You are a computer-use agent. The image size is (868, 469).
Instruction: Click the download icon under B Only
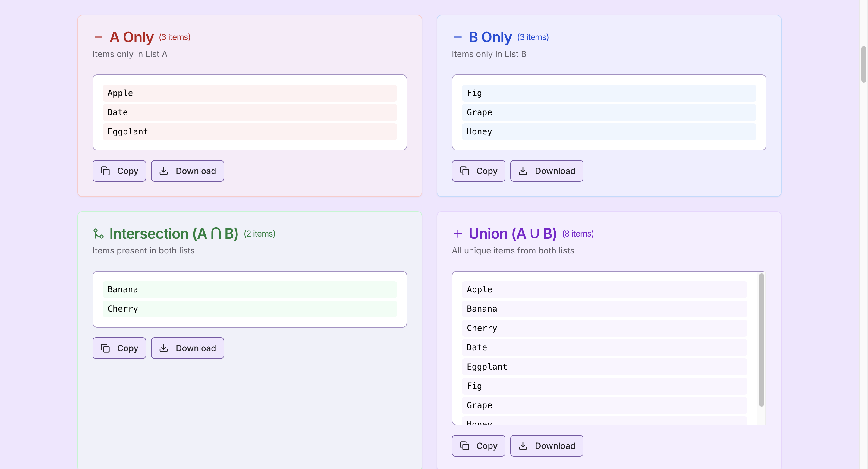(x=523, y=171)
